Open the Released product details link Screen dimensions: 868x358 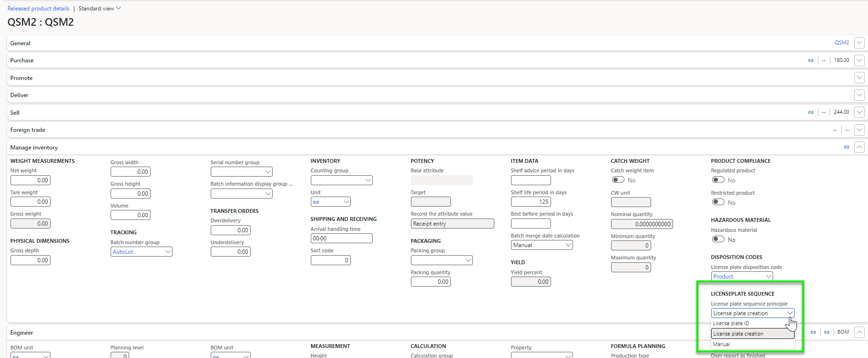click(x=38, y=9)
